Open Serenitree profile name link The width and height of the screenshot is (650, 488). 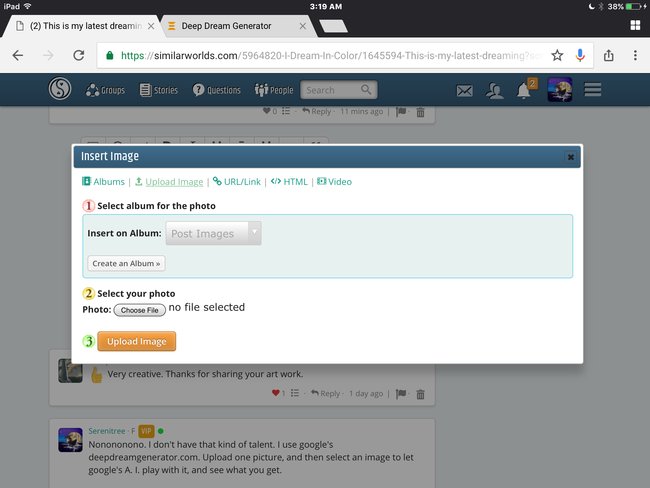(x=107, y=431)
